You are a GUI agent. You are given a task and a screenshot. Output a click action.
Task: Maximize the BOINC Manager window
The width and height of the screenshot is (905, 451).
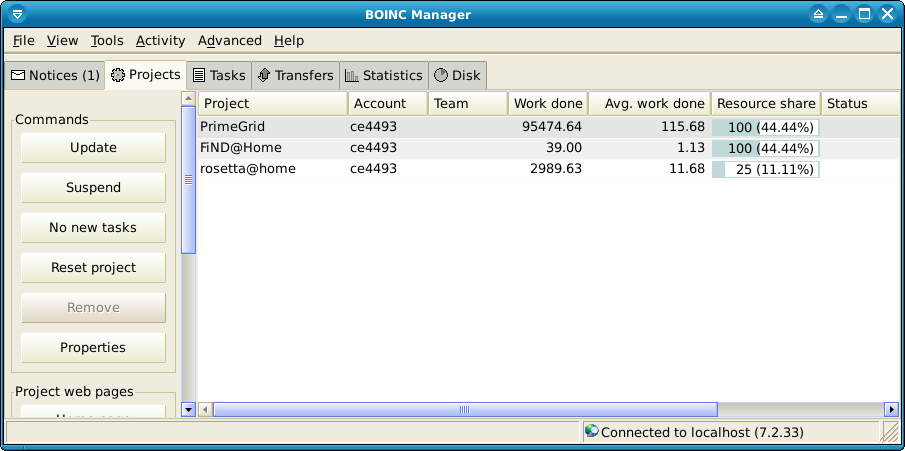(864, 14)
